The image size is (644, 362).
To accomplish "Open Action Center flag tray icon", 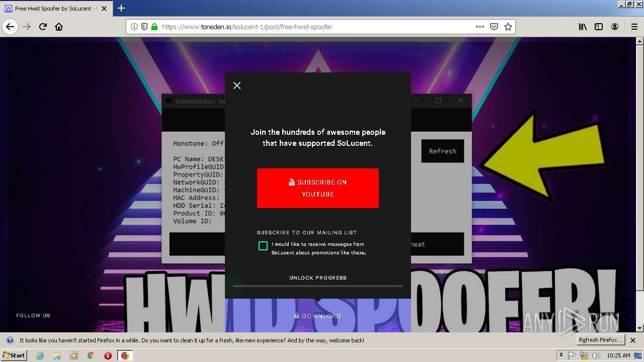I will [x=572, y=355].
